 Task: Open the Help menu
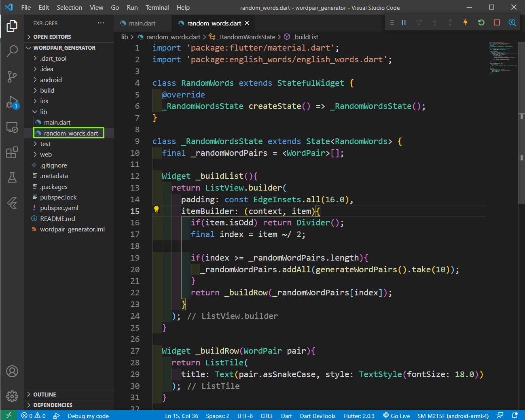pyautogui.click(x=183, y=7)
